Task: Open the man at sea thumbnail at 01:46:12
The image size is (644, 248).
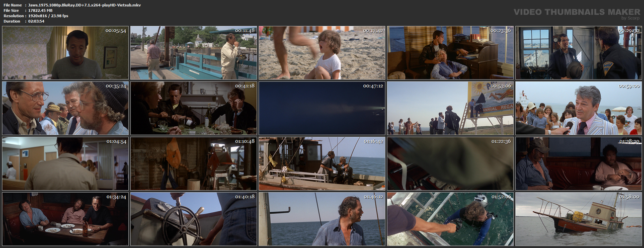Action: [322, 219]
